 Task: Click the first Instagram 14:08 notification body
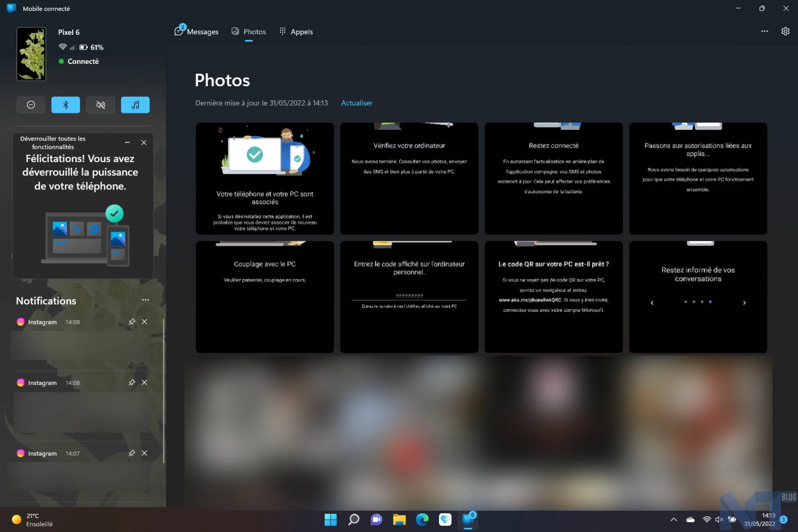[x=80, y=345]
